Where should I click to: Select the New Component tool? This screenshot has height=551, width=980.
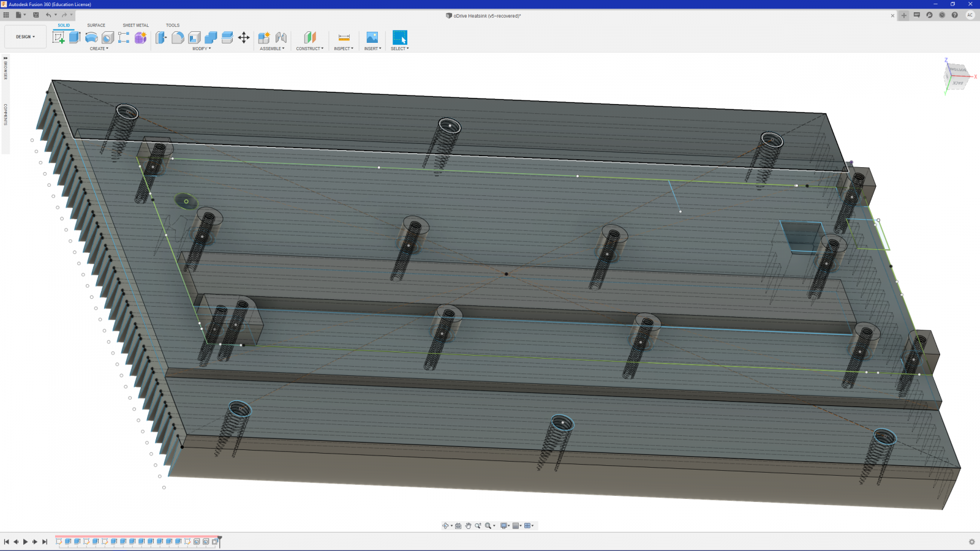(x=264, y=37)
